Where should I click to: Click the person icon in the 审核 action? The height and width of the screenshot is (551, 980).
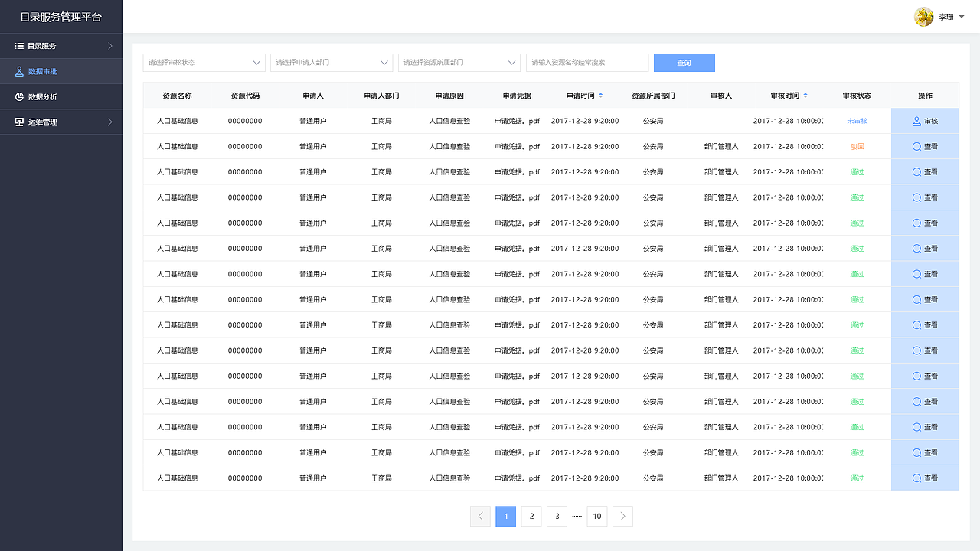[x=916, y=121]
